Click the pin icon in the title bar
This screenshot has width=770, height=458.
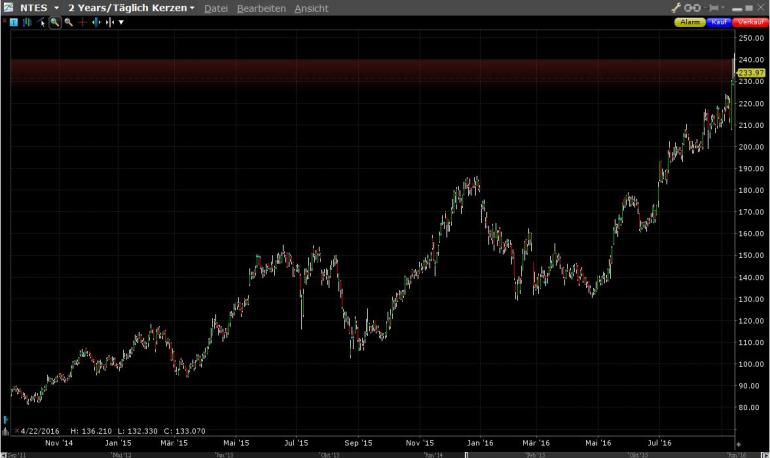point(714,8)
